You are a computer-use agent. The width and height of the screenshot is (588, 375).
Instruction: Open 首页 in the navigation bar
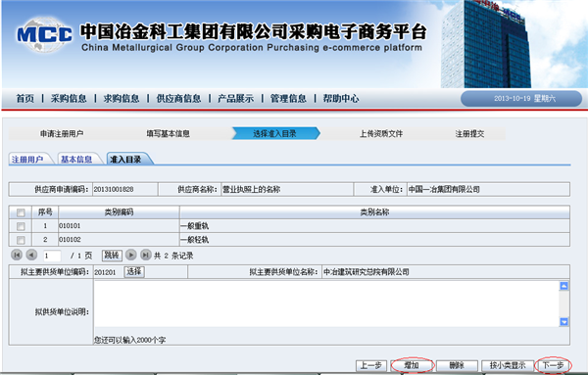(x=25, y=99)
